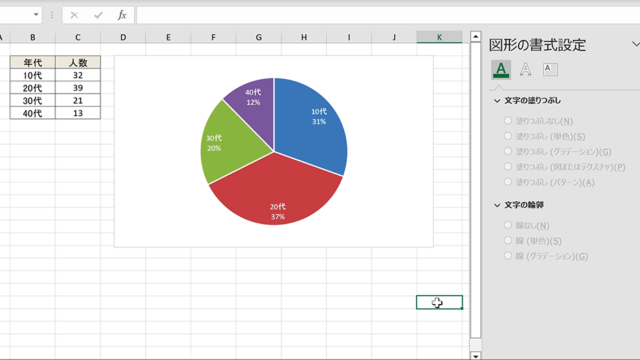Screen dimensions: 640x360
Task: Select column C header
Action: click(x=78, y=37)
